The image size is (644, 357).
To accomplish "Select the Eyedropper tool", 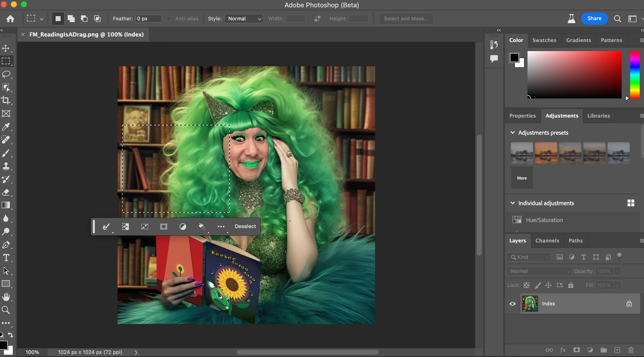I will (6, 127).
